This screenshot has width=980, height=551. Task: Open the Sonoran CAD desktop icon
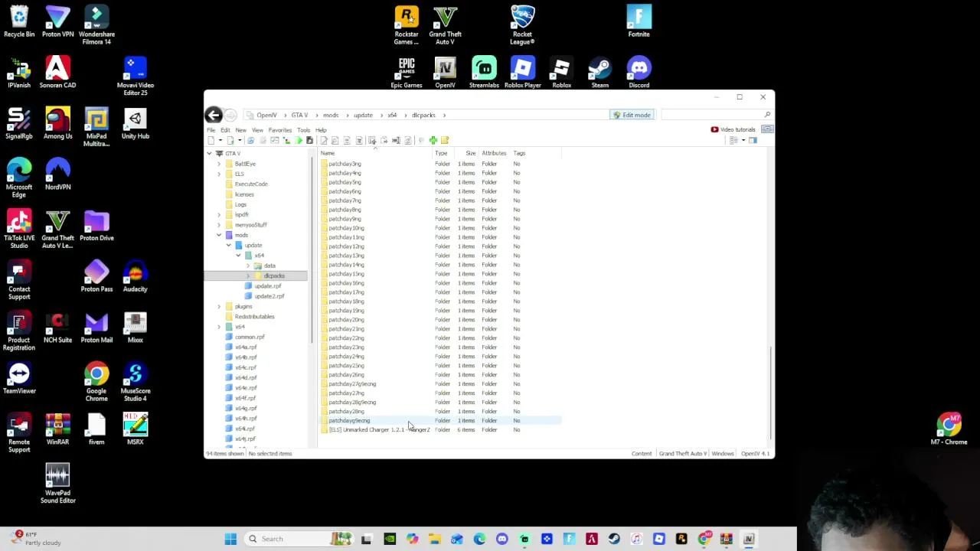(57, 73)
